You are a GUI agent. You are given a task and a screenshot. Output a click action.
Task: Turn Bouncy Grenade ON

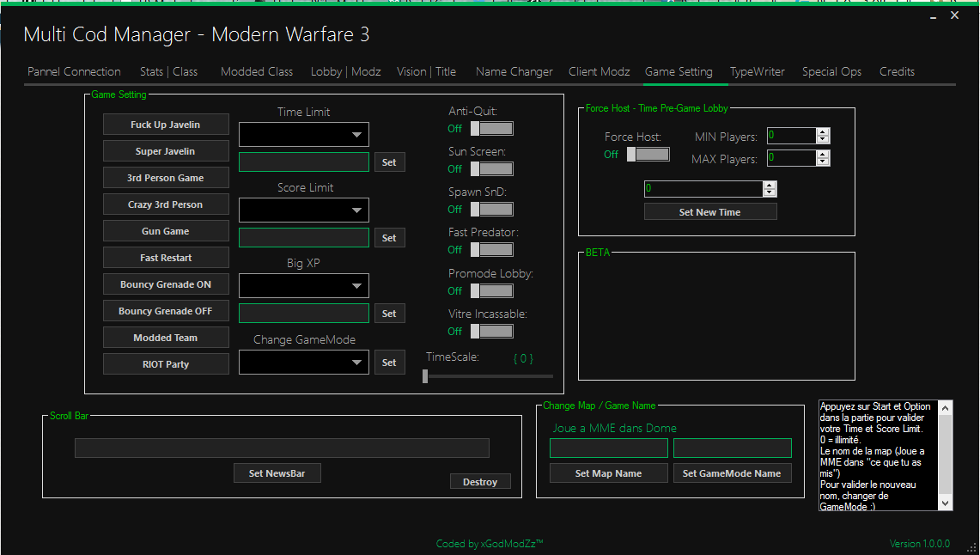point(166,284)
